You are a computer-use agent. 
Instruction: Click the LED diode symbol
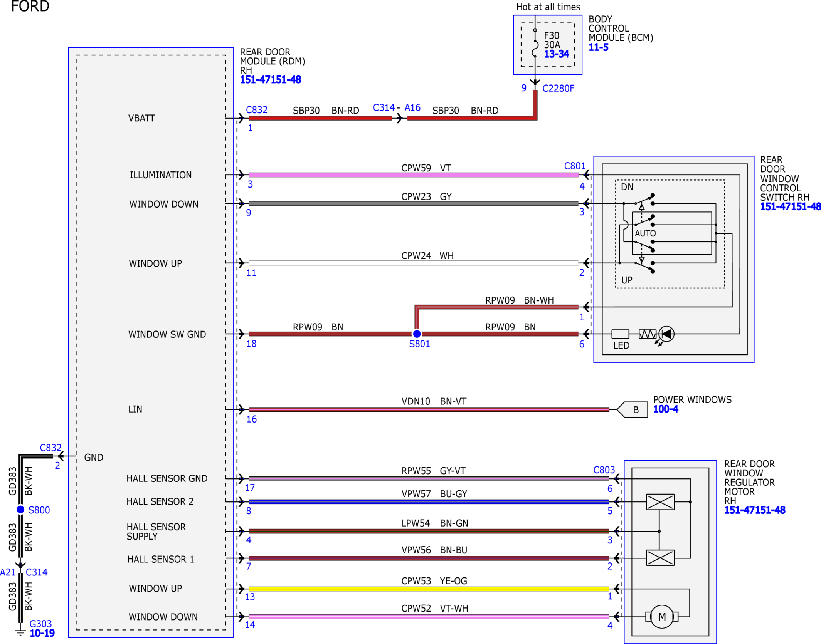coord(666,334)
